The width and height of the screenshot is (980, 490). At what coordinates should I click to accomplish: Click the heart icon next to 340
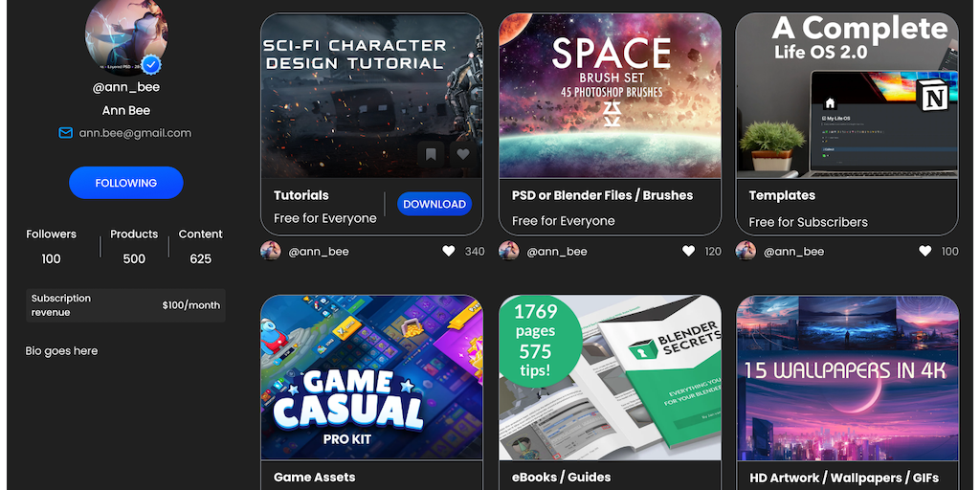tap(449, 252)
